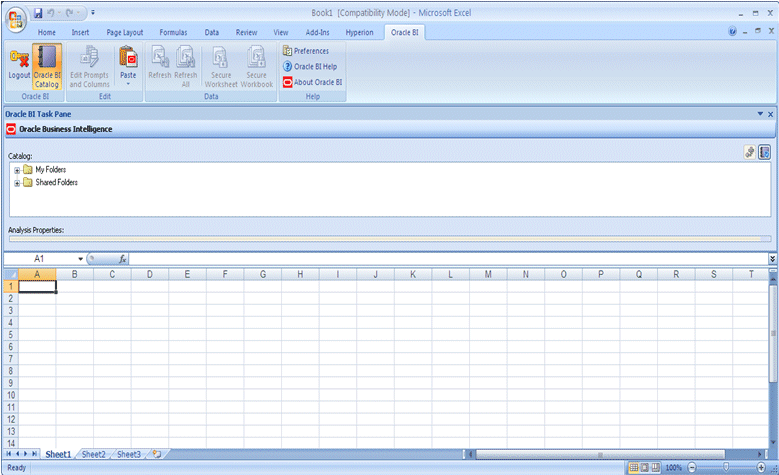This screenshot has height=475, width=779.
Task: Go to last sheet navigation arrow
Action: pos(34,454)
